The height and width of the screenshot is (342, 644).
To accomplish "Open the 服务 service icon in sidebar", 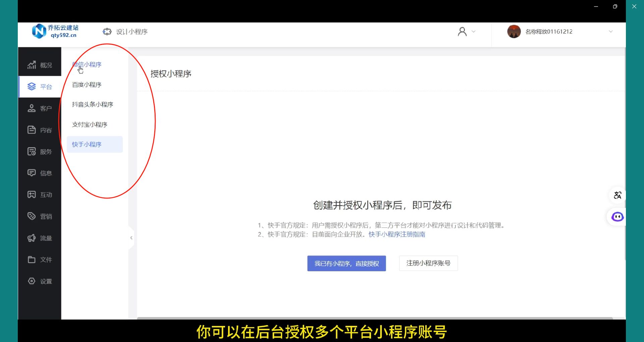I will pos(32,152).
